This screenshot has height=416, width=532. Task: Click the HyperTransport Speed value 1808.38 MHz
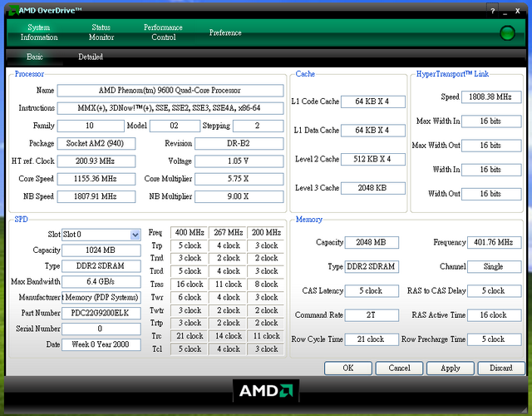491,97
